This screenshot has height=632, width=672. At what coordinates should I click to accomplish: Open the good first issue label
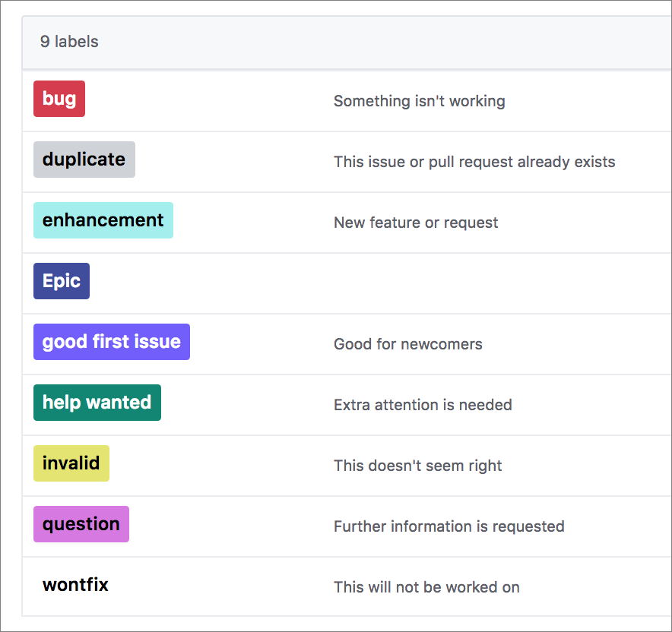(x=112, y=342)
